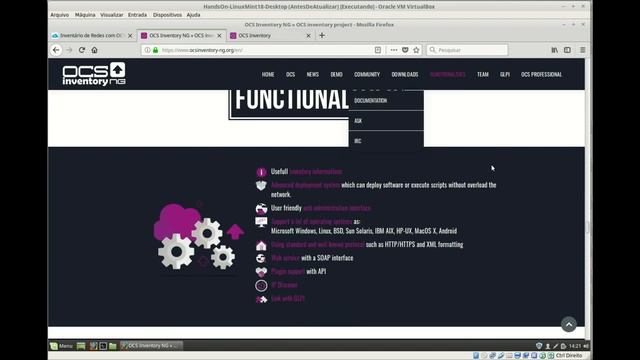The width and height of the screenshot is (640, 360).
Task: Click the inventory information bullet icon
Action: [x=261, y=172]
